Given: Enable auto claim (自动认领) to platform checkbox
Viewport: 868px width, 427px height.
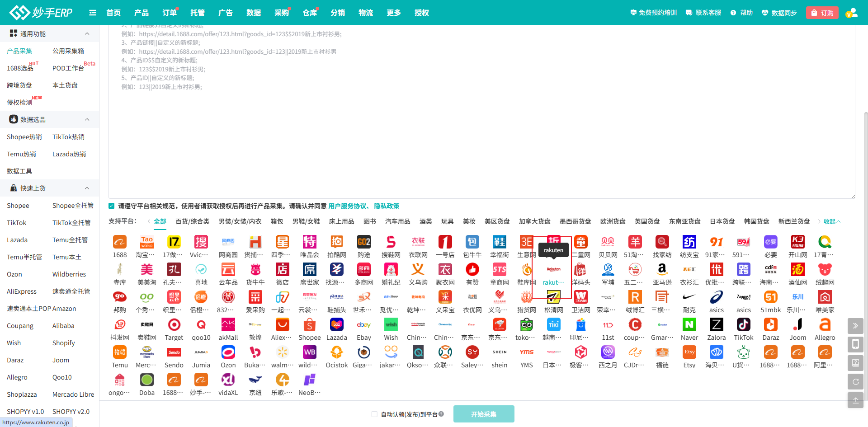Looking at the screenshot, I should (374, 414).
